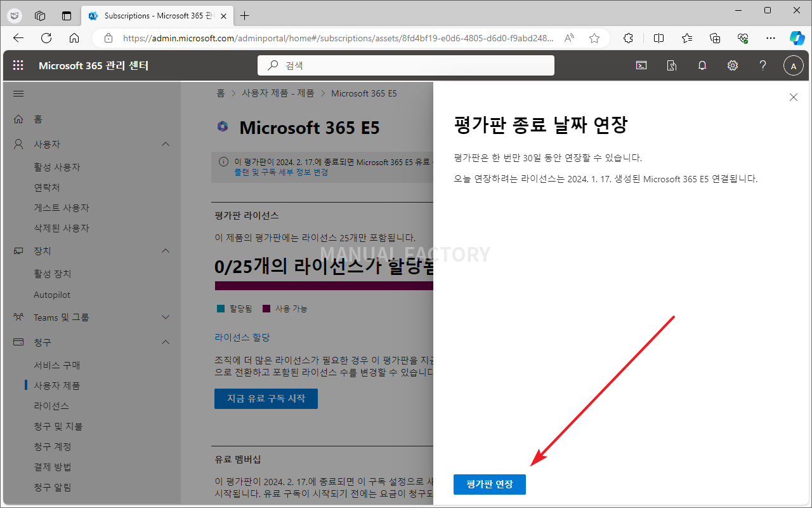Open collections icon in toolbar
This screenshot has width=812, height=508.
[x=715, y=38]
